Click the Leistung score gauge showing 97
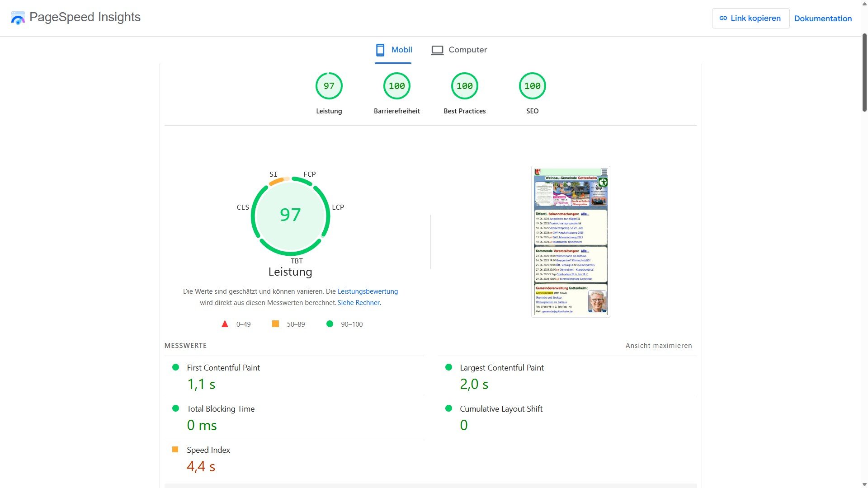The height and width of the screenshot is (488, 868). point(329,86)
